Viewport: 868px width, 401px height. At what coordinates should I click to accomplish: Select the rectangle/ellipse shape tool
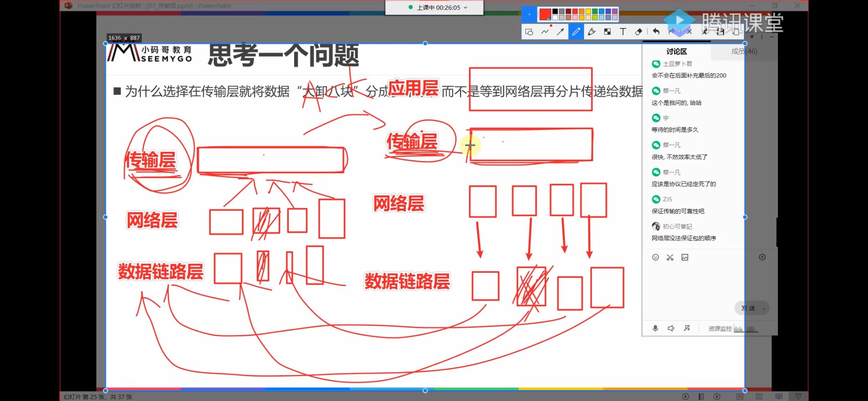tap(529, 32)
